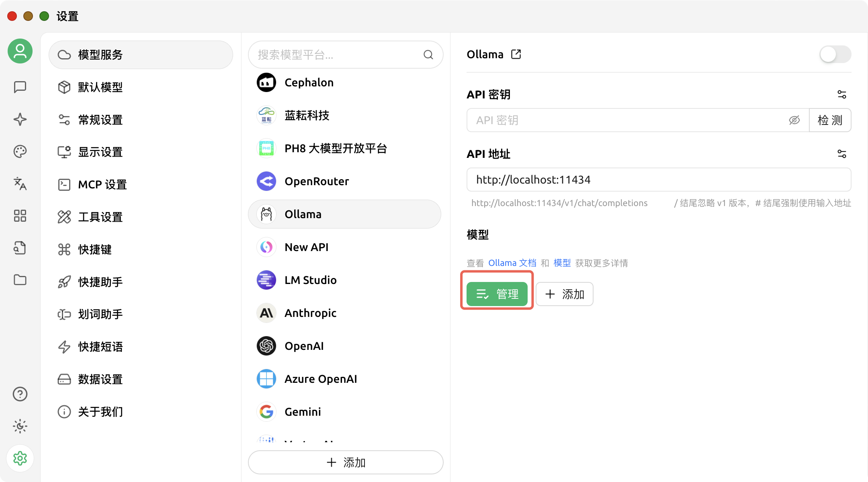Click the green 管理 models button

coord(497,294)
